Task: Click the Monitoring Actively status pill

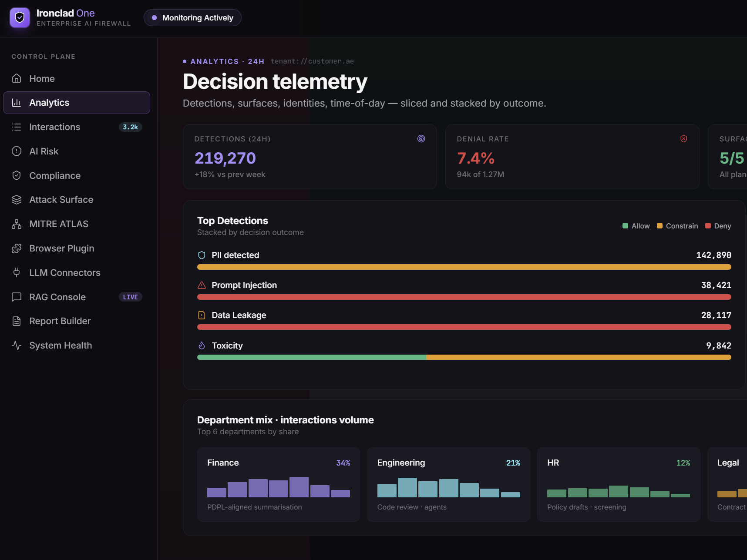Action: click(192, 18)
